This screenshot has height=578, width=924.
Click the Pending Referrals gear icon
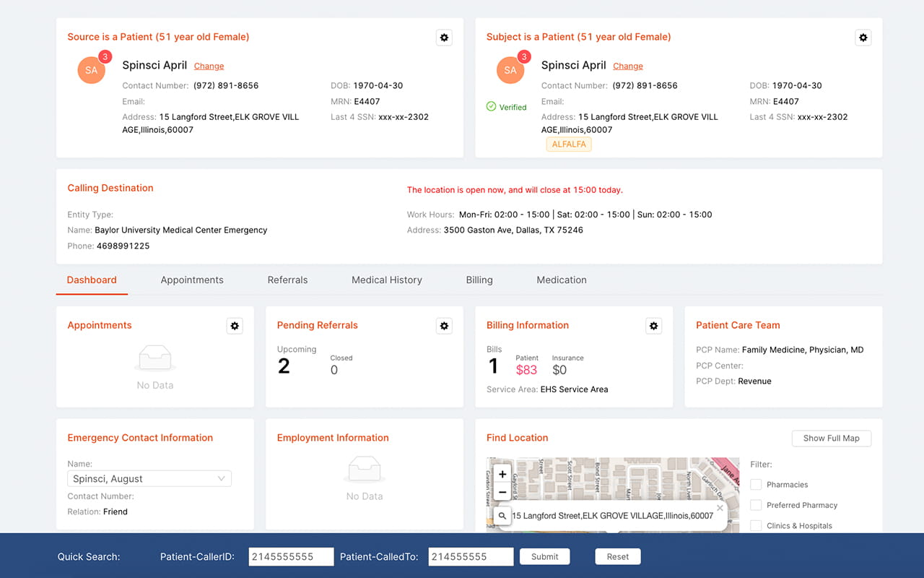444,326
